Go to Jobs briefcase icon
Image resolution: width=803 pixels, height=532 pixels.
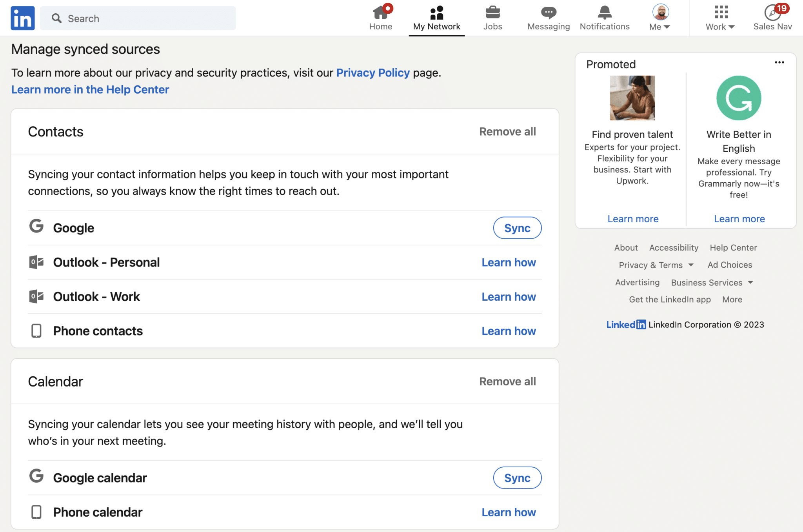(x=492, y=12)
